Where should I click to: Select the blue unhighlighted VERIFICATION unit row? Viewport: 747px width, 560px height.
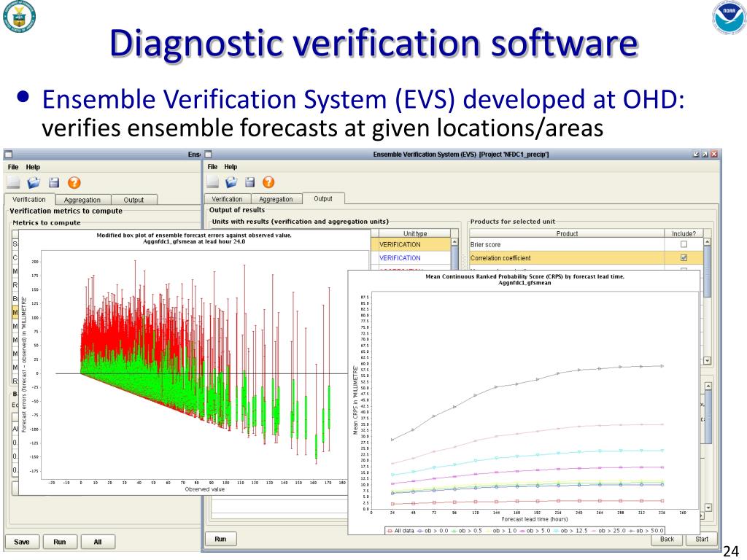point(411,257)
